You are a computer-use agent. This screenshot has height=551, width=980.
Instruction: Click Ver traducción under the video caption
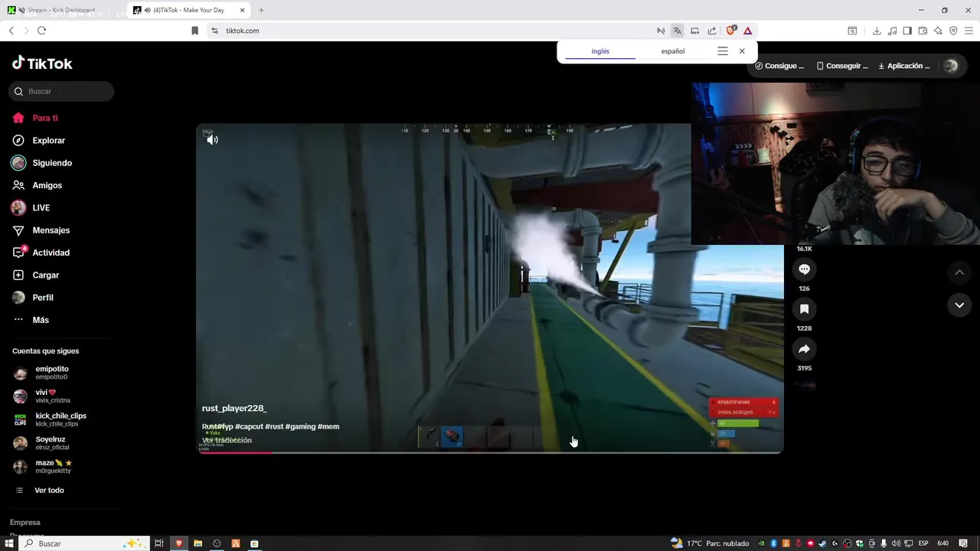227,440
